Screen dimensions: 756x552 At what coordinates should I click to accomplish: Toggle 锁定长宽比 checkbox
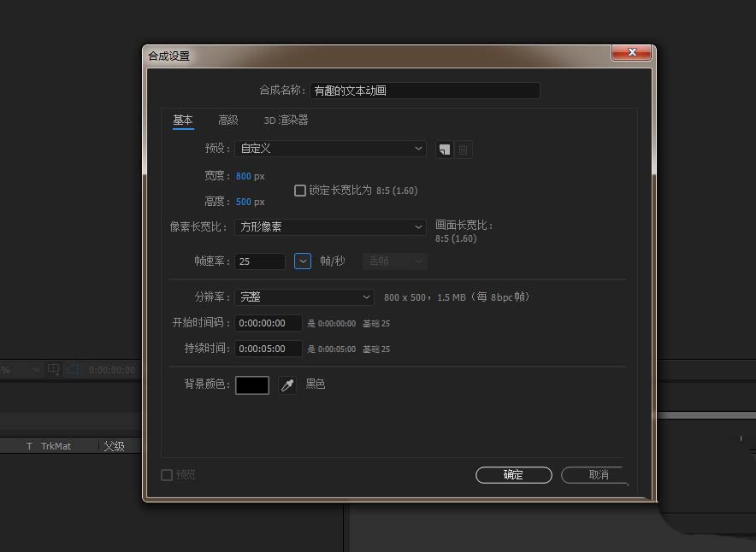tap(300, 191)
